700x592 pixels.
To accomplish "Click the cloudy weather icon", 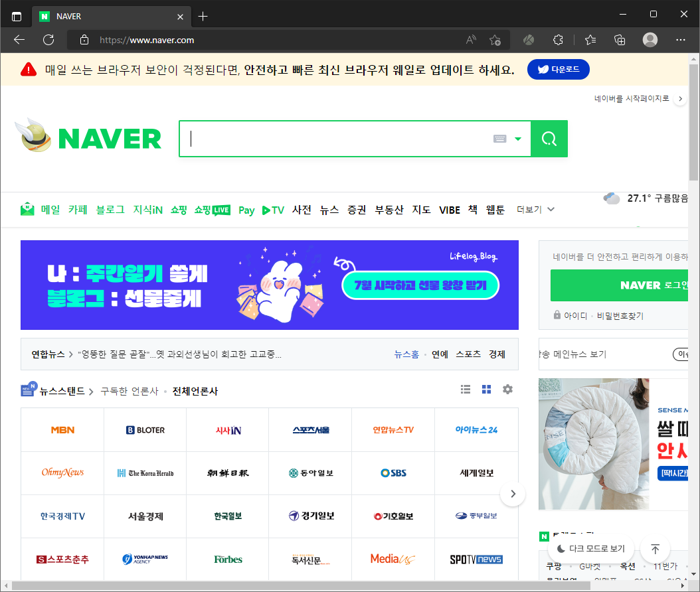I will pos(612,198).
